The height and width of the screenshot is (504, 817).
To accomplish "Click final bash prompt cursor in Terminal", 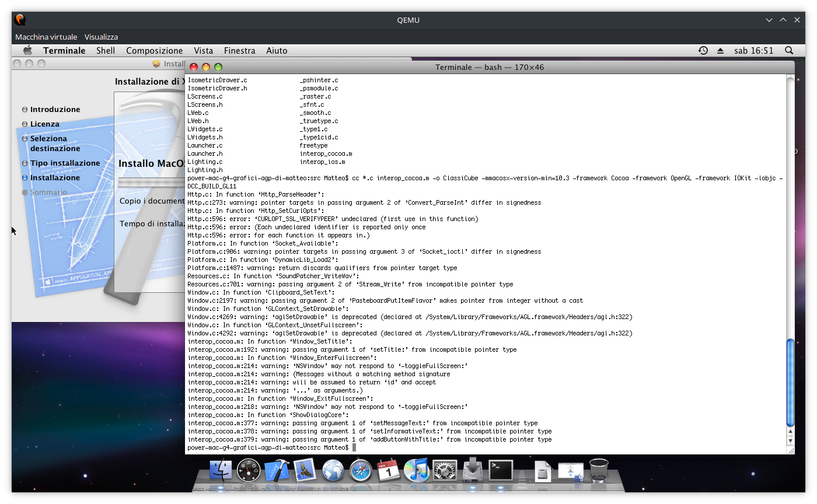I will [x=354, y=447].
